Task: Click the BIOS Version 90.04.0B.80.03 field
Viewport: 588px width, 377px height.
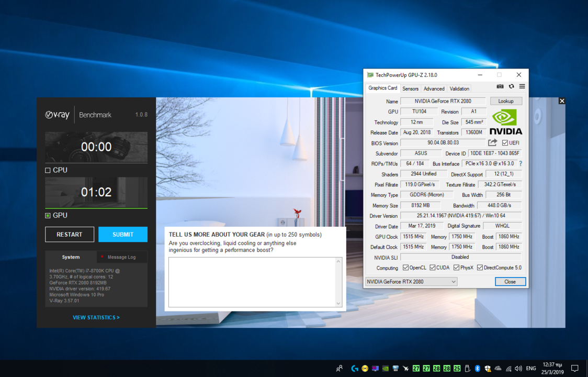Action: point(443,143)
